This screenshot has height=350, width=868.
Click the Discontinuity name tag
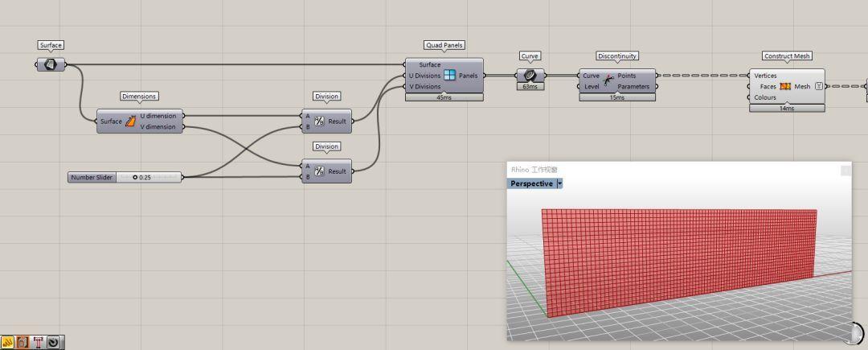pyautogui.click(x=617, y=56)
